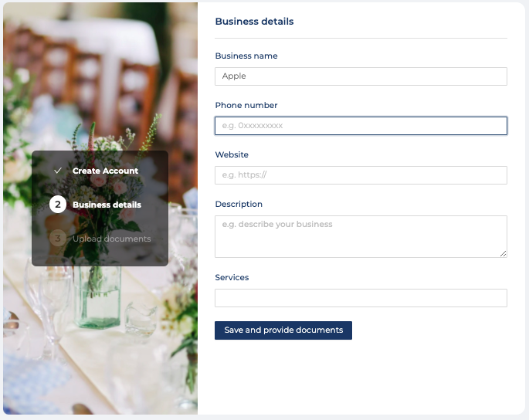Open the Upload documents step
529x420 pixels.
point(111,239)
